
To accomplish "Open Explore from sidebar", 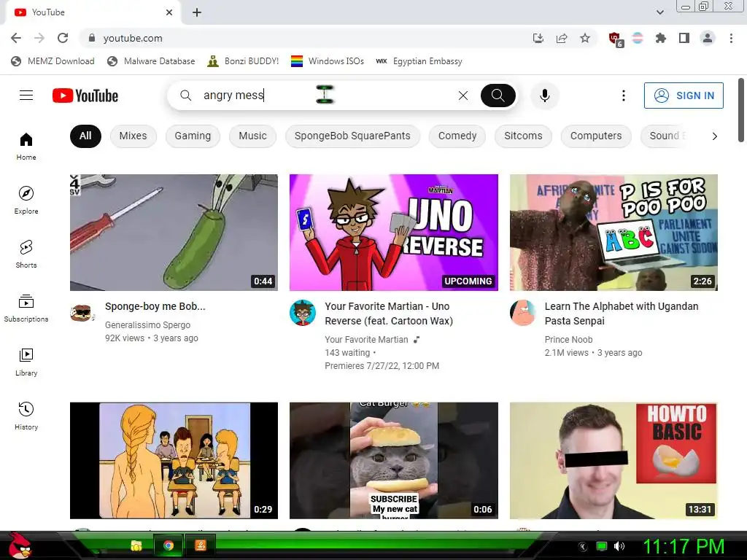I will [26, 200].
